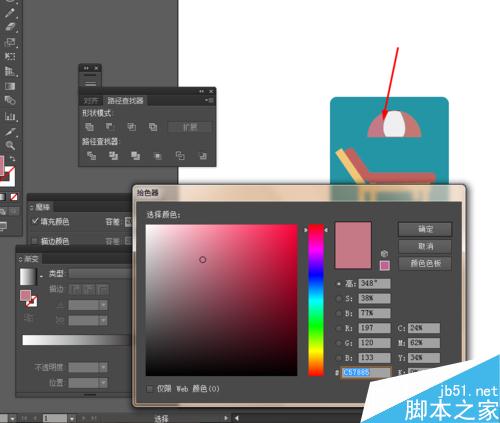The width and height of the screenshot is (500, 423).
Task: Select the Blend tool in the toolbar
Action: pyautogui.click(x=10, y=100)
